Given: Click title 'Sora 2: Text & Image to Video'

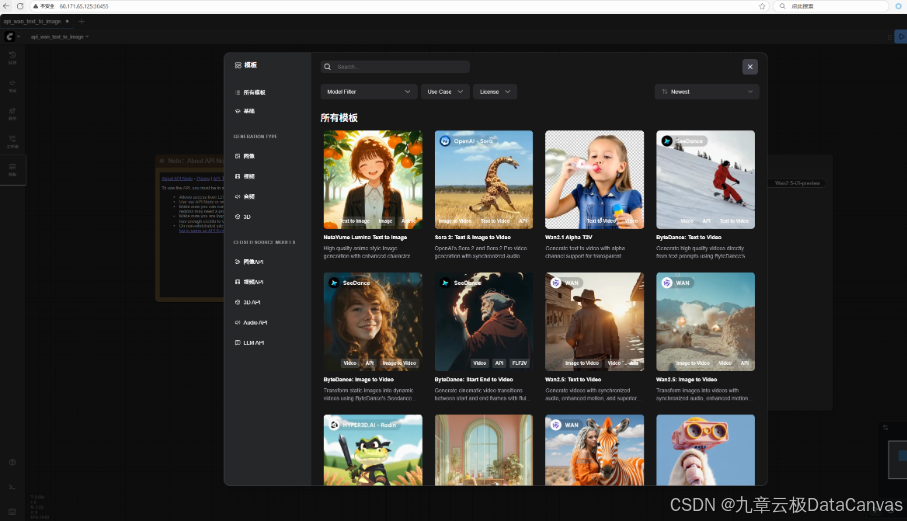Looking at the screenshot, I should tap(473, 237).
